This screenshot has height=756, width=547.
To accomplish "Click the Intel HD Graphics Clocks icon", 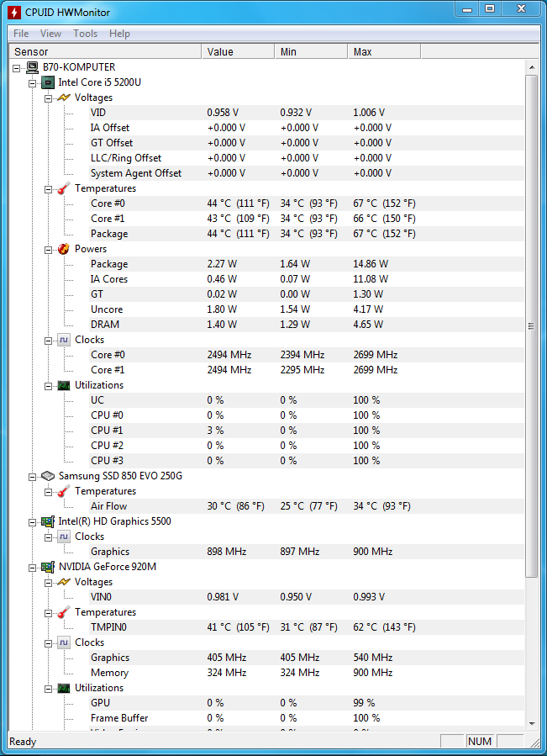I will (x=64, y=537).
